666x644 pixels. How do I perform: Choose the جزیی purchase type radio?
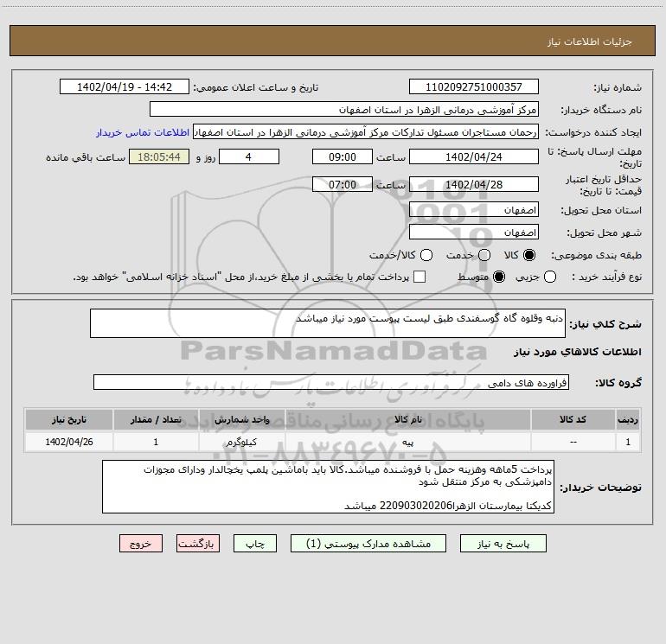[550, 277]
